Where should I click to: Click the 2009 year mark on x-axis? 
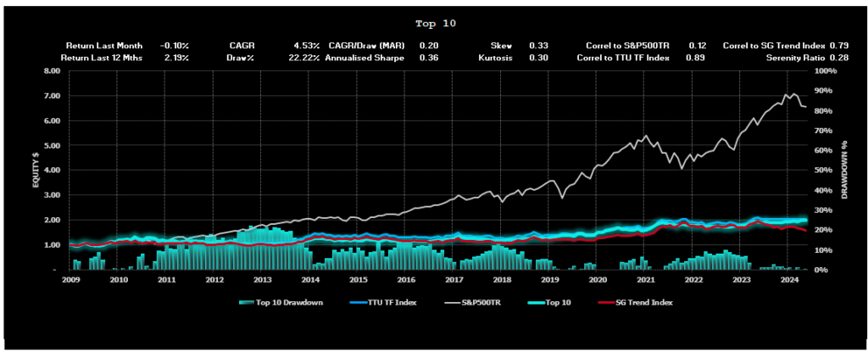point(70,278)
